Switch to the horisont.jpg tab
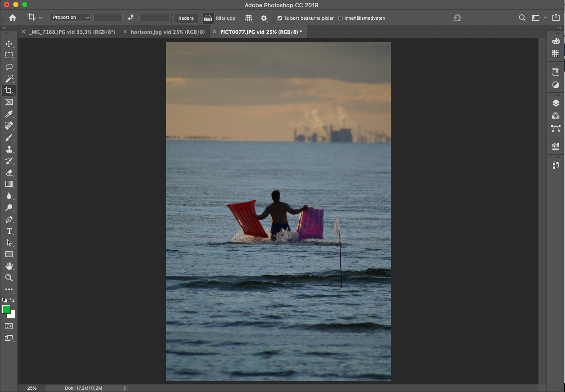 click(x=167, y=32)
